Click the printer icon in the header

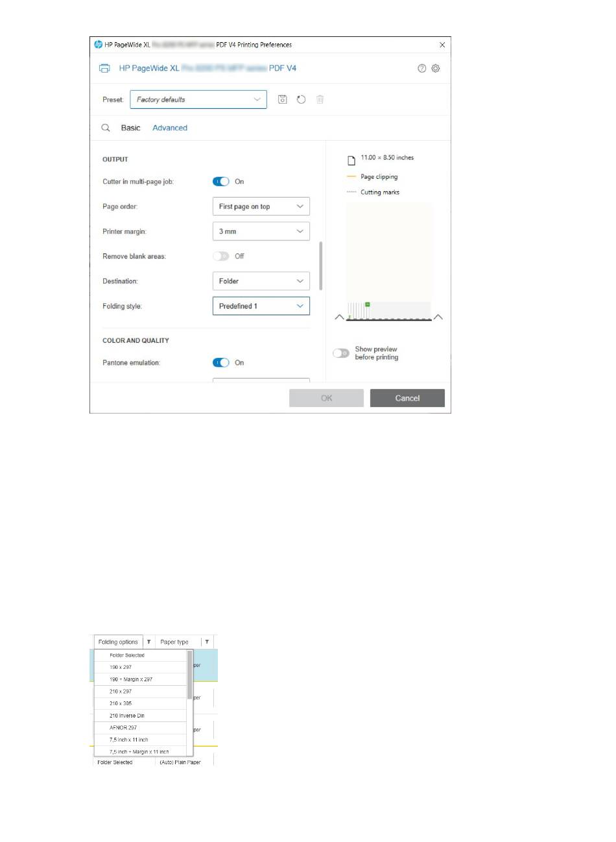104,68
